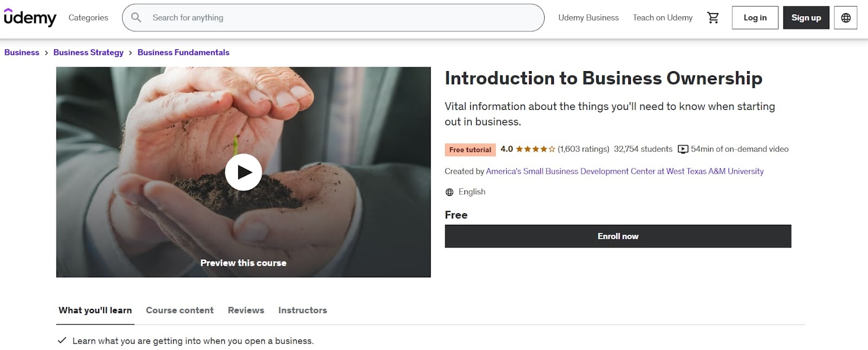Click the globe icon beside English
Image resolution: width=868 pixels, height=350 pixels.
click(449, 192)
